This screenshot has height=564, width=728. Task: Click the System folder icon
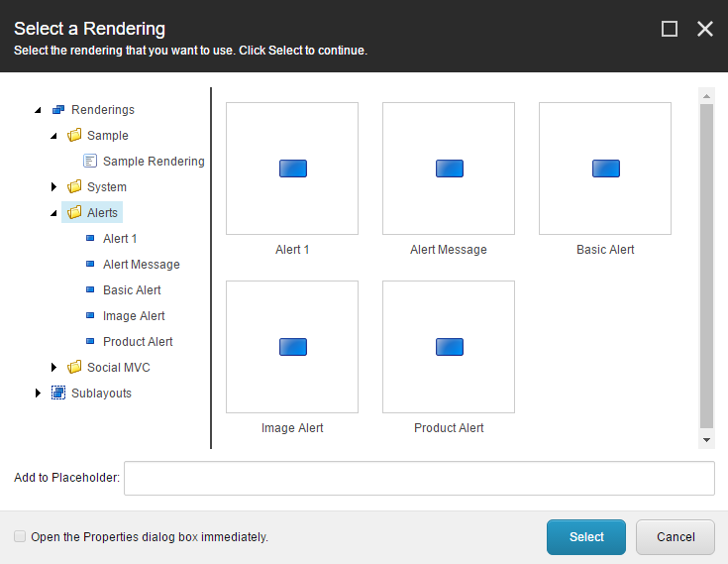point(74,186)
